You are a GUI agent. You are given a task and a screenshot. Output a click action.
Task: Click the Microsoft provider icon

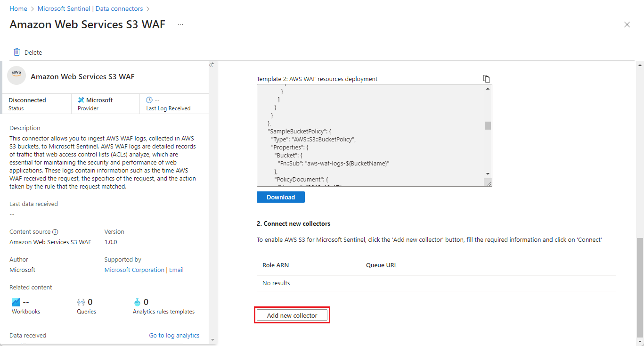81,100
